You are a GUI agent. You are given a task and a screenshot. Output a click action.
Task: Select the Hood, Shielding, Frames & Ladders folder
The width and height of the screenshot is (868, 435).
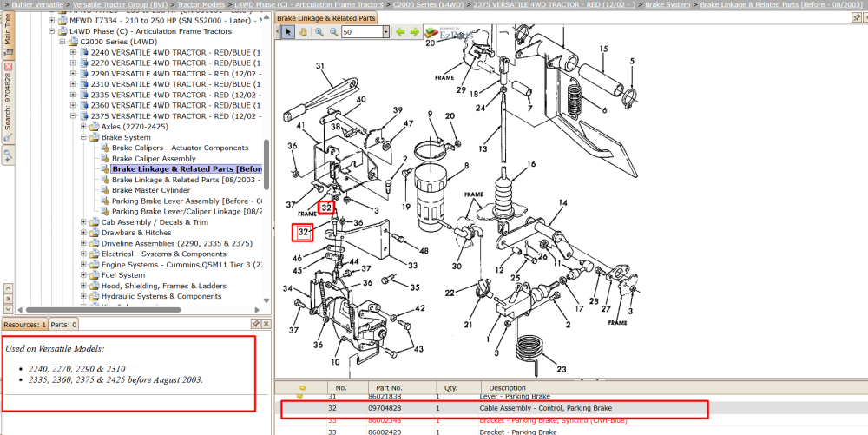pyautogui.click(x=164, y=287)
